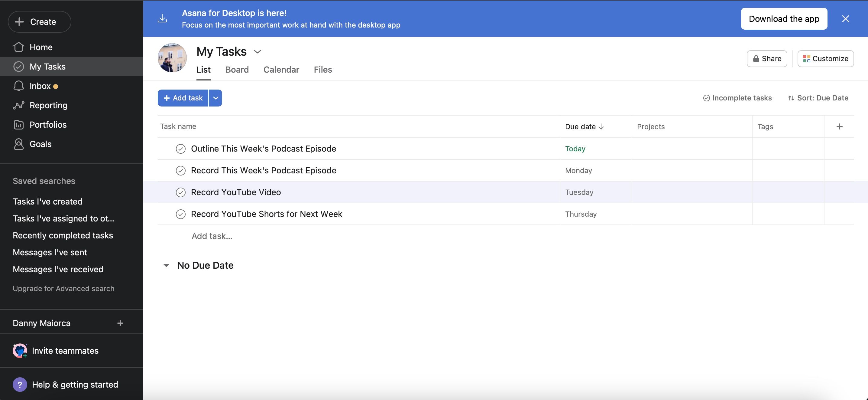The image size is (868, 400).
Task: Open Portfolios from the sidebar icon
Action: (18, 125)
